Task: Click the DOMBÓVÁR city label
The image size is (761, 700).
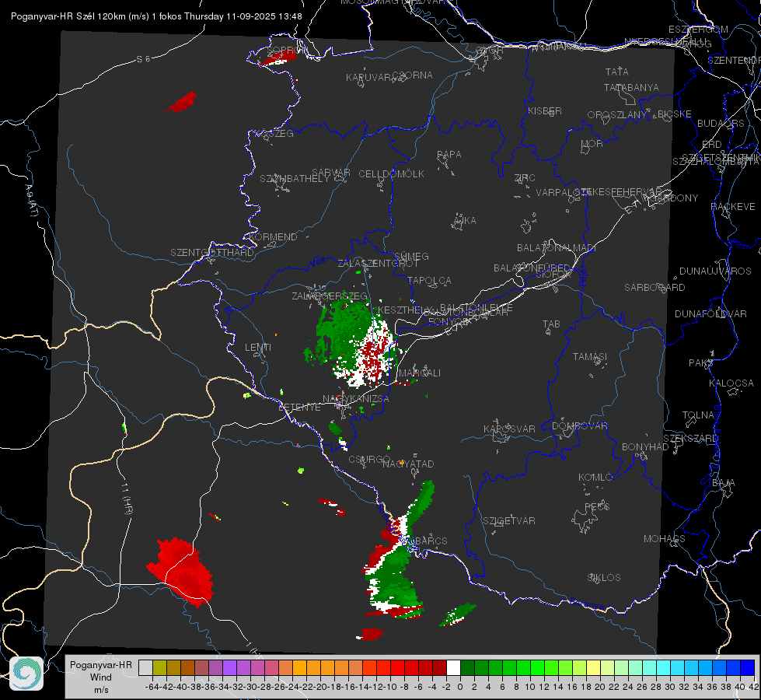Action: tap(580, 426)
